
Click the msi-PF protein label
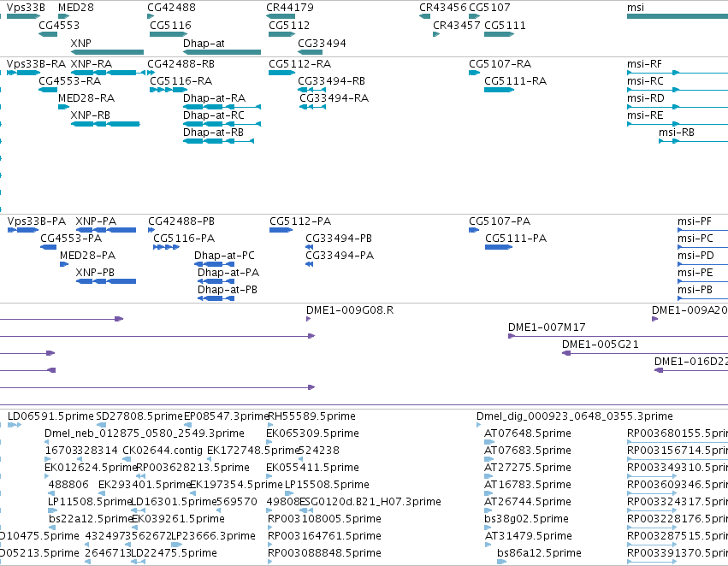coord(694,221)
